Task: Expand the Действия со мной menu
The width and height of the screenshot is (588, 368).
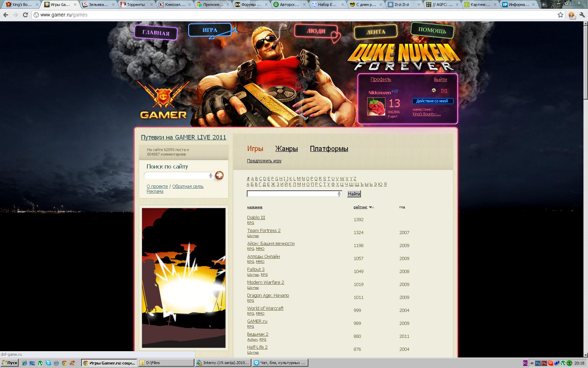Action: (x=433, y=101)
